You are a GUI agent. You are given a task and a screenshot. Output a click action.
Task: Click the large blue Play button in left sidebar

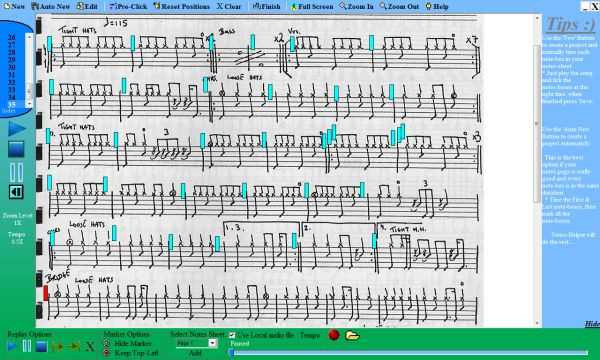[x=17, y=128]
